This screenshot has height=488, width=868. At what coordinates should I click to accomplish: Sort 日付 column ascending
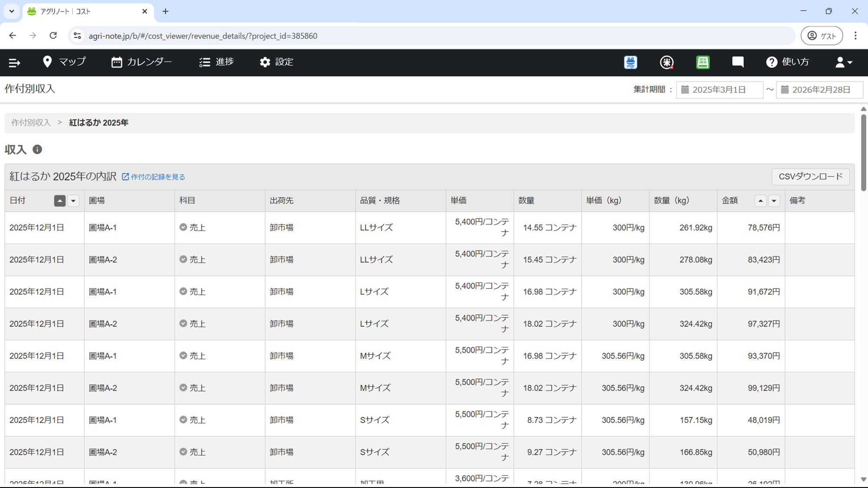pyautogui.click(x=60, y=201)
